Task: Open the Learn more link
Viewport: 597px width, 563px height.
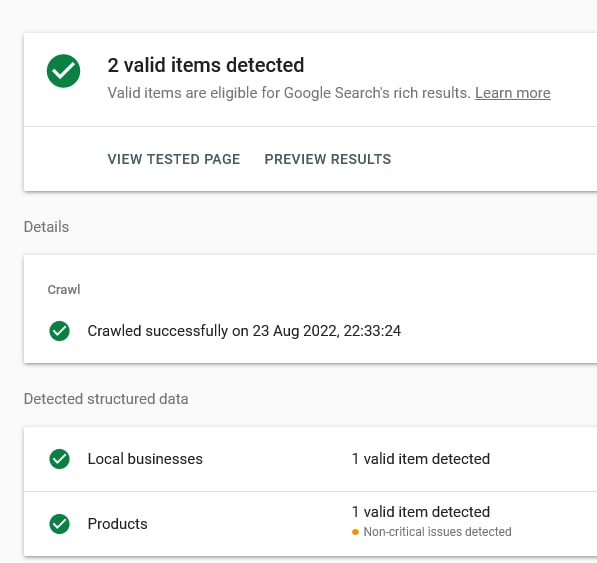Action: point(512,93)
